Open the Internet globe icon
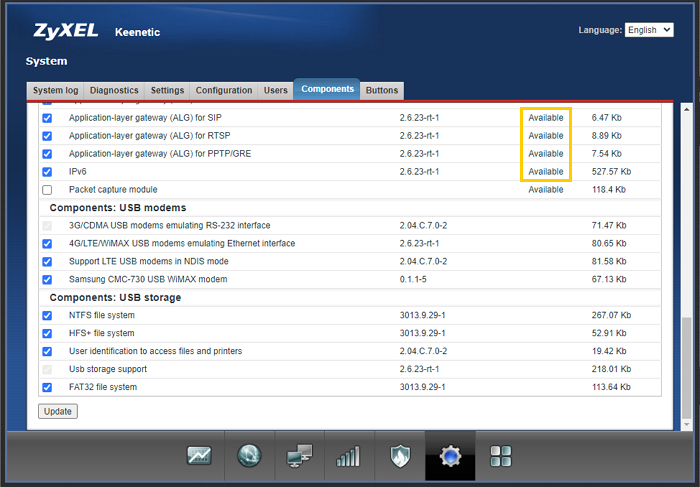The image size is (700, 487). [x=249, y=457]
